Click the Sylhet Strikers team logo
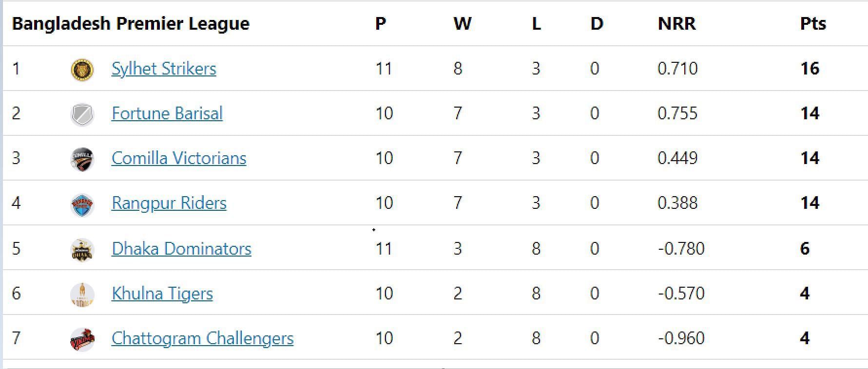Viewport: 868px width, 369px height. click(x=82, y=69)
